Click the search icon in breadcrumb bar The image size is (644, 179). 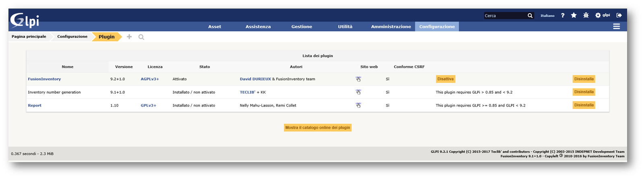pos(141,37)
